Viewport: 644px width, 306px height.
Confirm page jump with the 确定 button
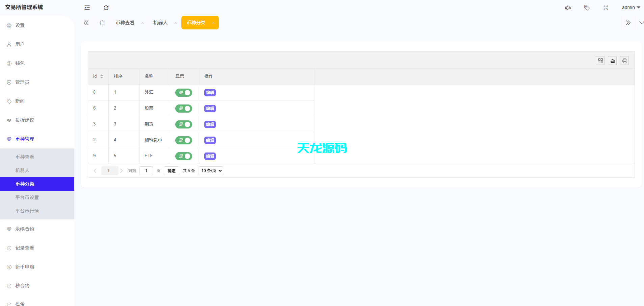171,170
